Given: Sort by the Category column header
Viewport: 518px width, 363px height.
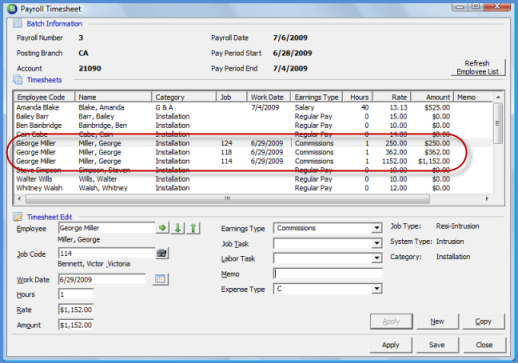Looking at the screenshot, I should 184,97.
